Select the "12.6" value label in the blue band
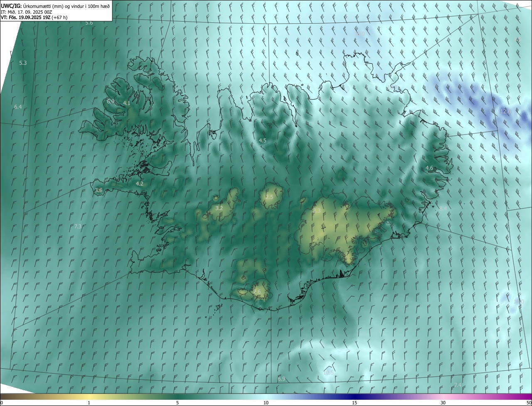The width and height of the screenshot is (532, 406). click(505, 111)
